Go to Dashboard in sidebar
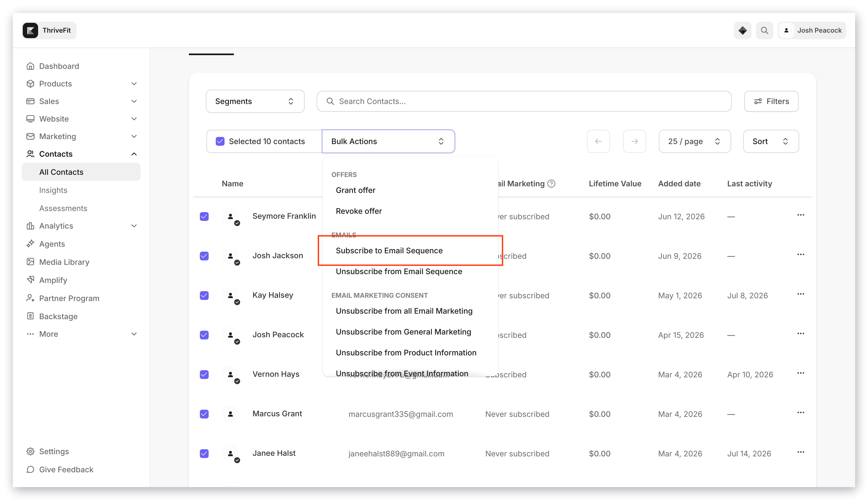Screen dimensions: 868x500 coord(59,66)
